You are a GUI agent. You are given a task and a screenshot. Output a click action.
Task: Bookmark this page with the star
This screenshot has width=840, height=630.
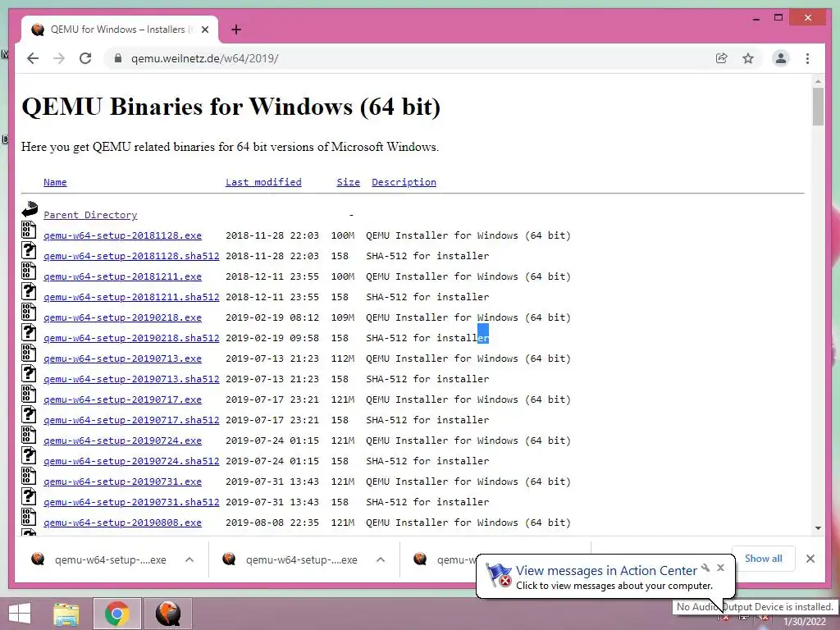pyautogui.click(x=748, y=58)
